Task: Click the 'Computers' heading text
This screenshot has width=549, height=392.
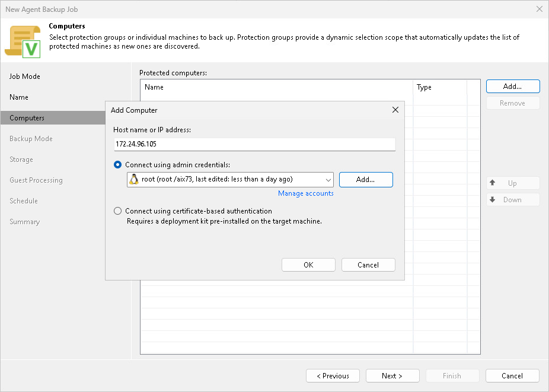Action: [x=67, y=26]
